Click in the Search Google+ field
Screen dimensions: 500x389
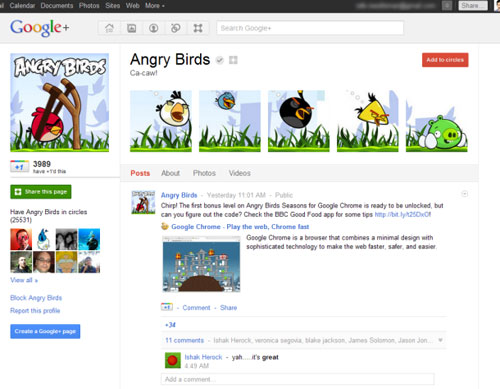click(310, 28)
